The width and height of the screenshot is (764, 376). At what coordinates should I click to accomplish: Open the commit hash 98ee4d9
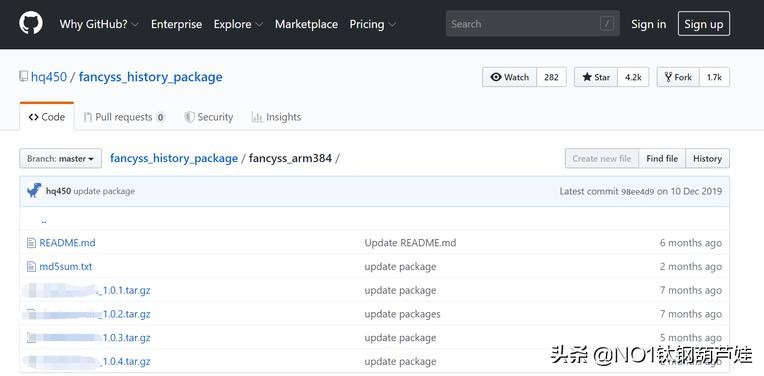tap(638, 191)
